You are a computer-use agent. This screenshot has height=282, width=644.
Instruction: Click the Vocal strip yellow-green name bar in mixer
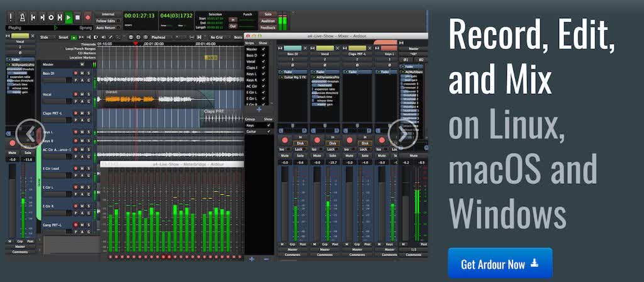pos(325,48)
